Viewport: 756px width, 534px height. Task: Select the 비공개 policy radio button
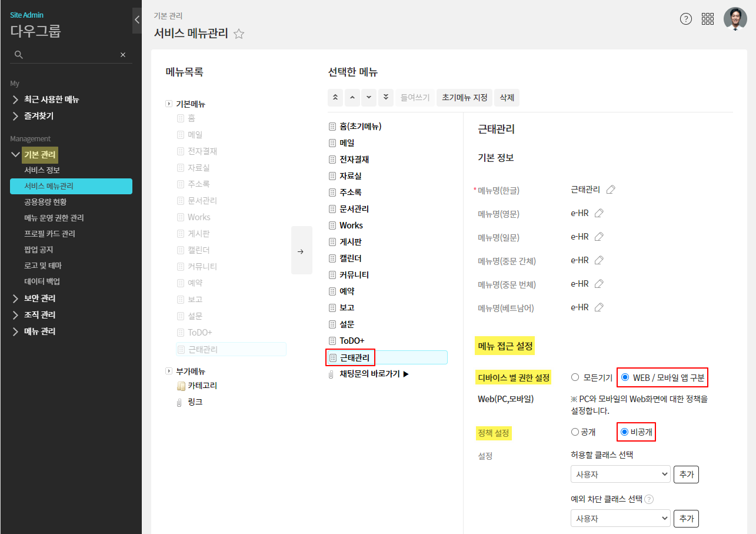[625, 432]
